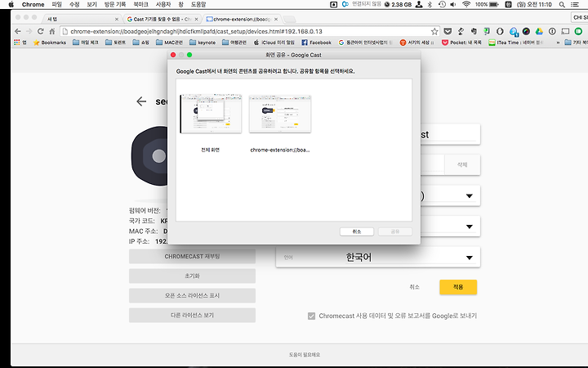Screen dimensions: 588x368
Task: Open the 파일 menu
Action: click(56, 5)
